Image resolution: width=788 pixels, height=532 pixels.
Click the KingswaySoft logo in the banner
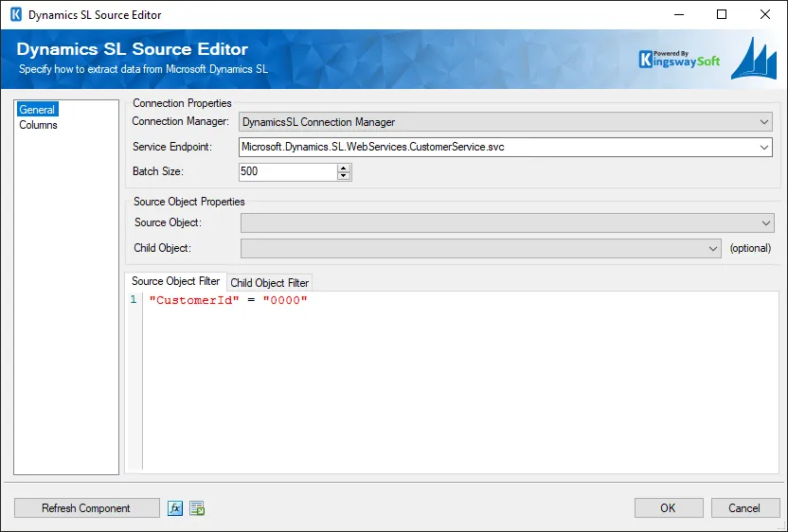(679, 60)
